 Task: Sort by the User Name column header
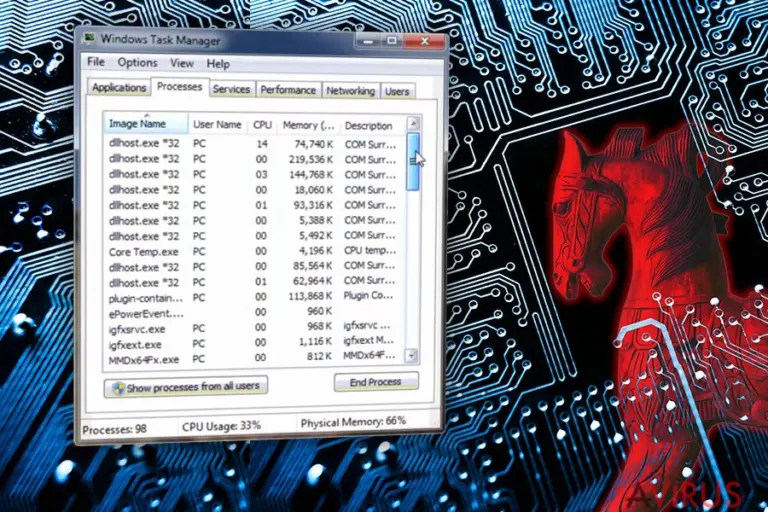point(217,124)
